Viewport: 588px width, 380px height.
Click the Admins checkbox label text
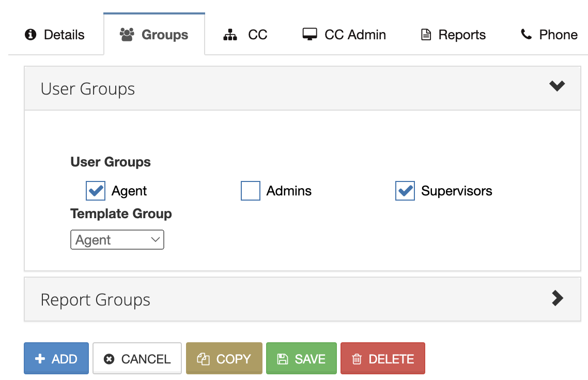pos(289,191)
